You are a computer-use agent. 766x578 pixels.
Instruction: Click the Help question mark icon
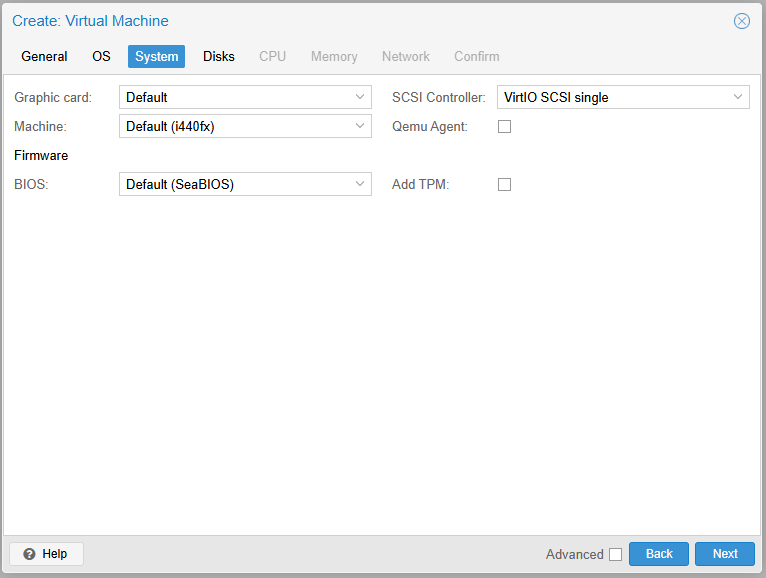(x=29, y=554)
